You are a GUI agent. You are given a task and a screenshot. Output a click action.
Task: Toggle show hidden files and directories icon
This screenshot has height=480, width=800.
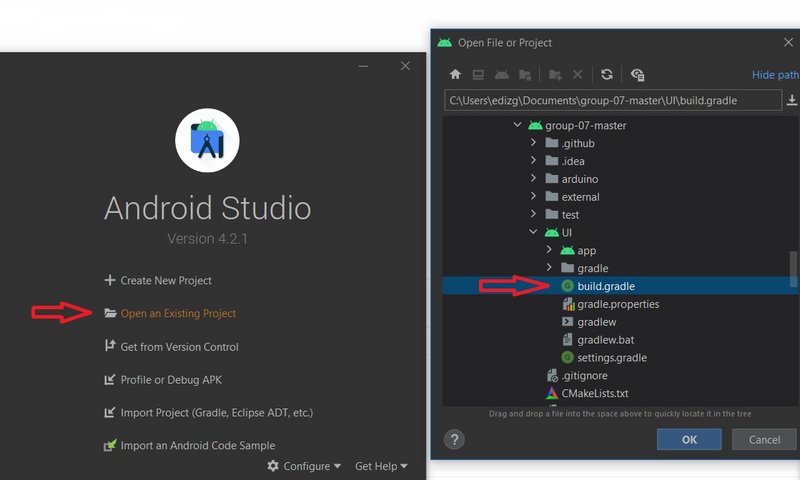[637, 75]
